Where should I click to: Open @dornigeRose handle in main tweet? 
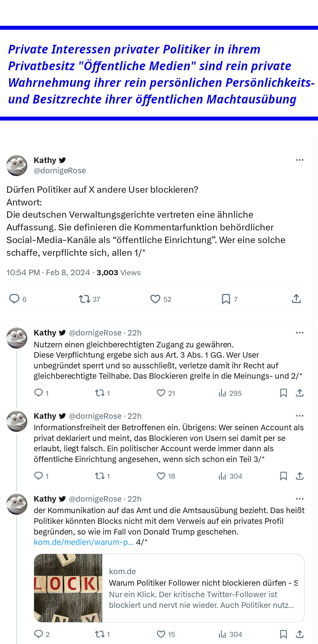pos(60,171)
